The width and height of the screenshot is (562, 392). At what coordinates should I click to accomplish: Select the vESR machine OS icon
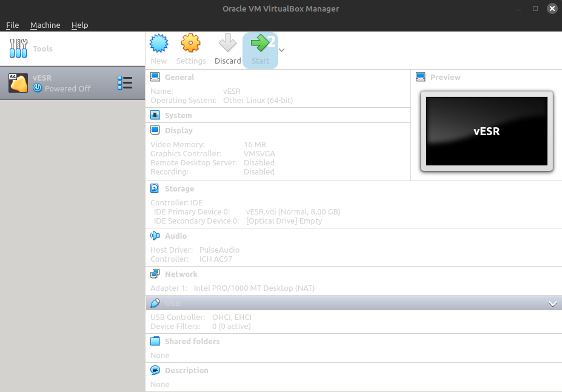pyautogui.click(x=18, y=83)
